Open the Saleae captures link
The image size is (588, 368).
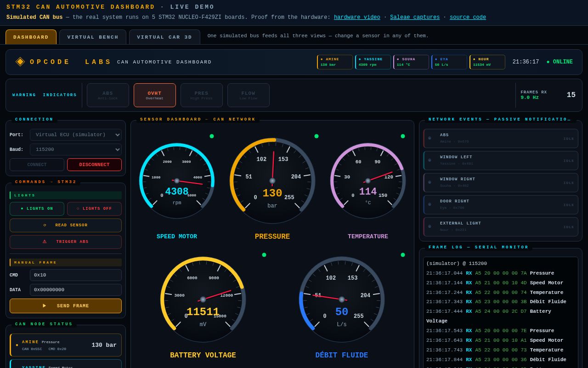tap(415, 17)
